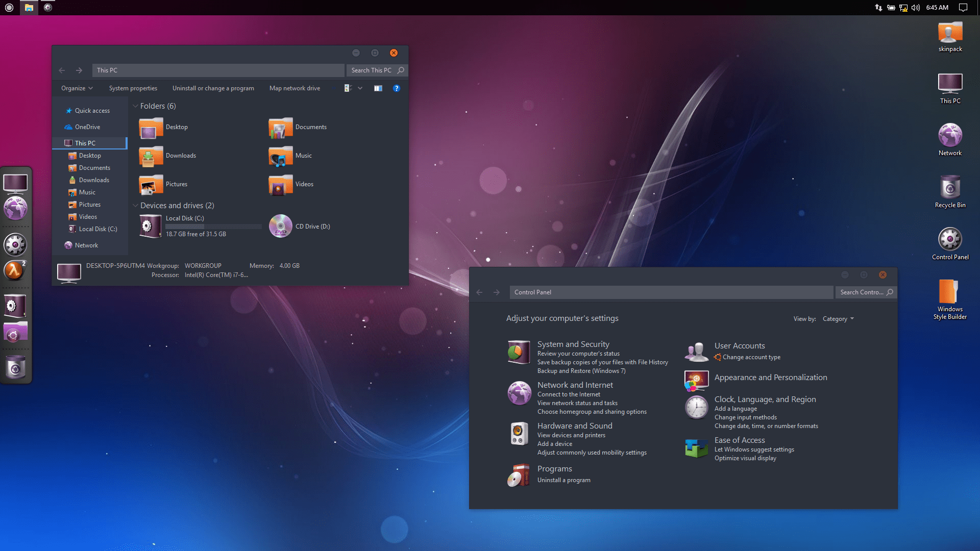Click Map network drive in the toolbar
980x551 pixels.
click(295, 88)
